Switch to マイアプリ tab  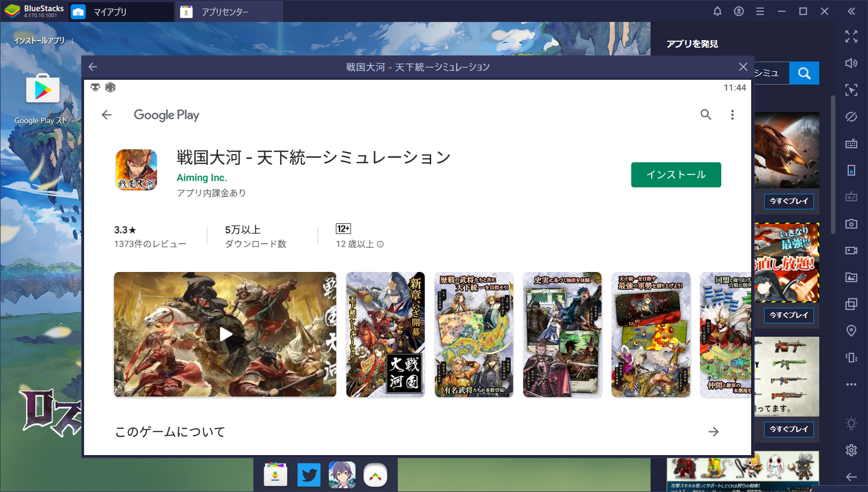(x=122, y=12)
